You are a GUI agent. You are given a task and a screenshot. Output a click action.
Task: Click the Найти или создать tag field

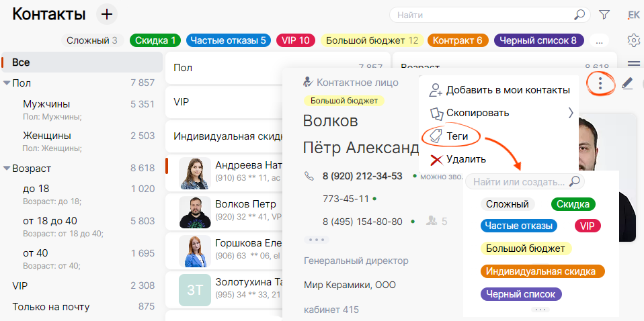pyautogui.click(x=518, y=182)
